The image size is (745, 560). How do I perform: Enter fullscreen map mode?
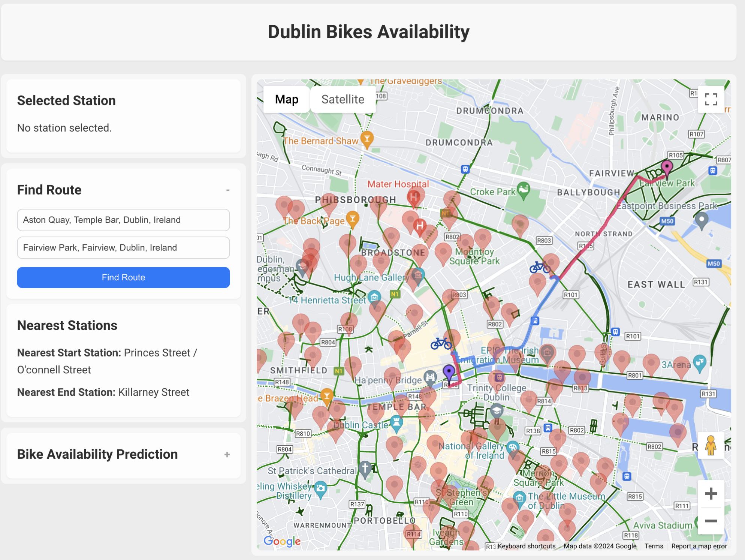tap(711, 99)
